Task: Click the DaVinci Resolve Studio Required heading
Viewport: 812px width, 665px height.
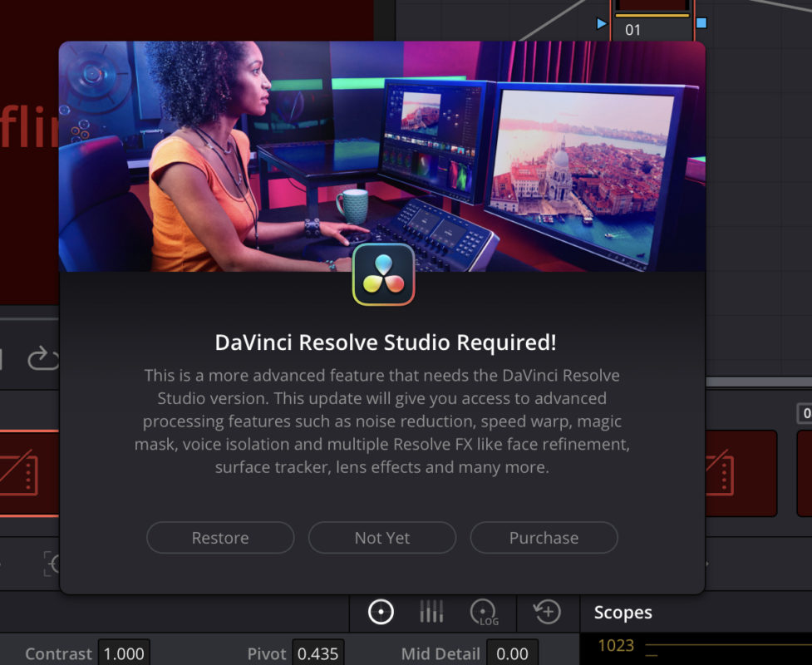Action: coord(386,342)
